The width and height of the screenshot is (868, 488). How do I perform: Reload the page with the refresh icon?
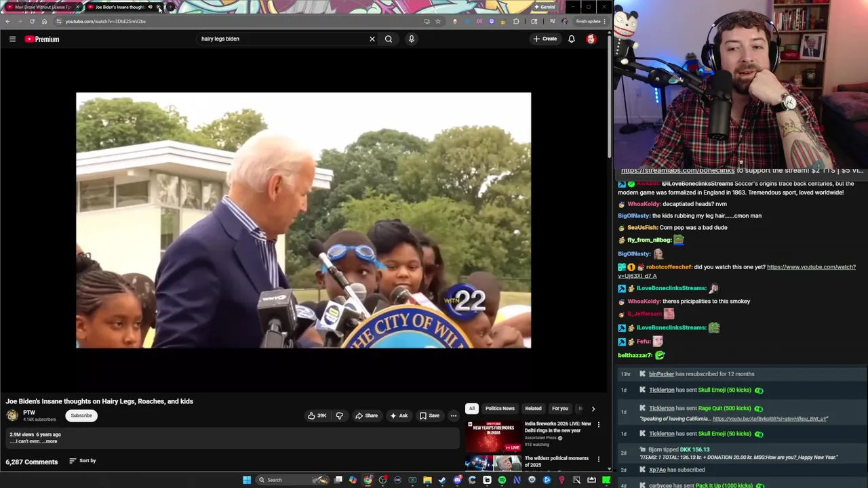pos(32,21)
